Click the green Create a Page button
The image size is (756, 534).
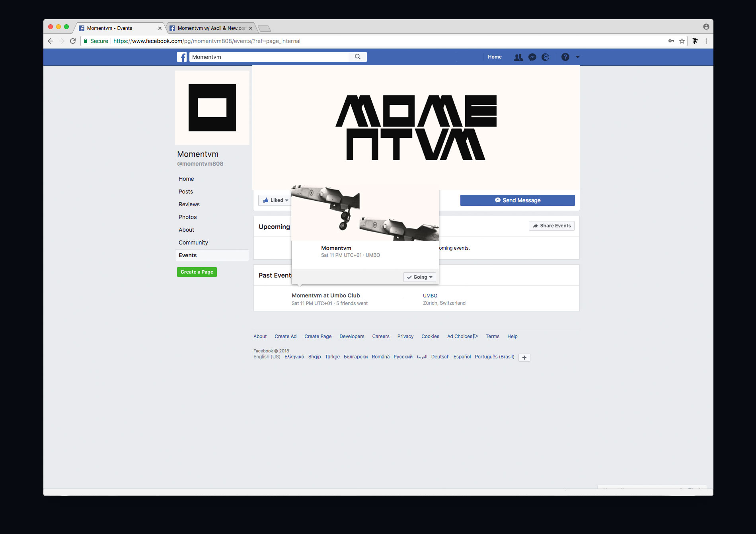(197, 272)
